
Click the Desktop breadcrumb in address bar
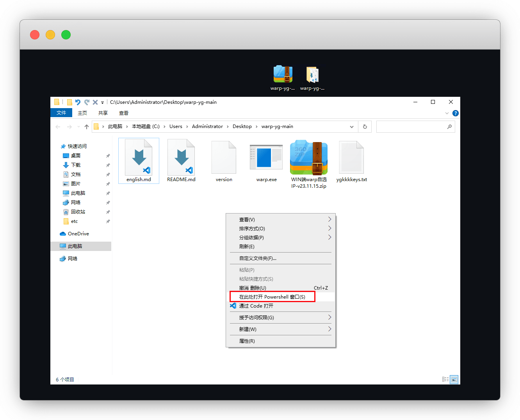pyautogui.click(x=242, y=126)
